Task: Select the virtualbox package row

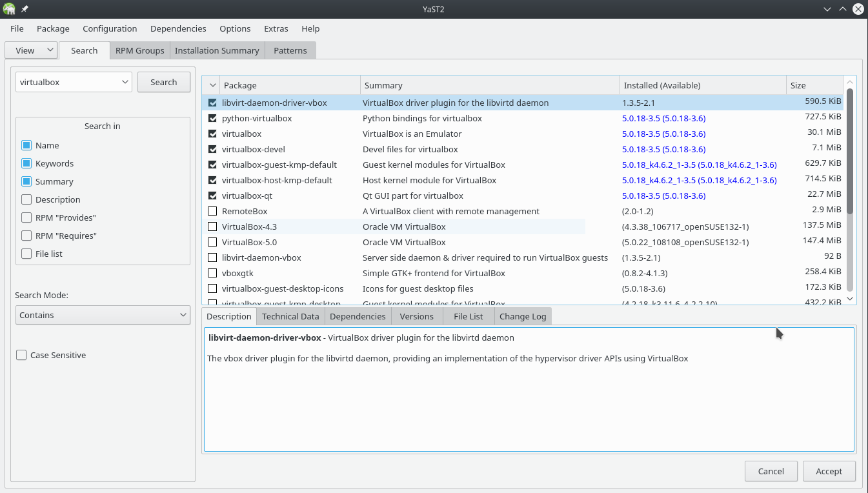Action: (x=523, y=134)
